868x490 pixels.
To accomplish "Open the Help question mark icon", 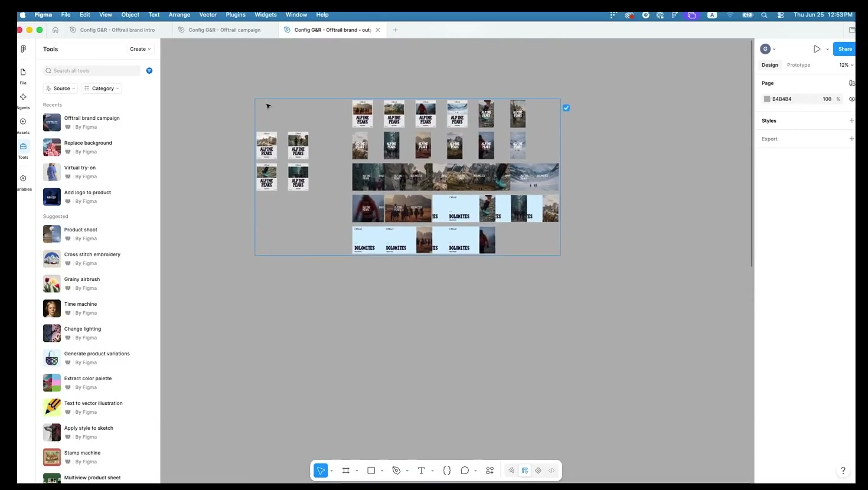I will coord(843,470).
